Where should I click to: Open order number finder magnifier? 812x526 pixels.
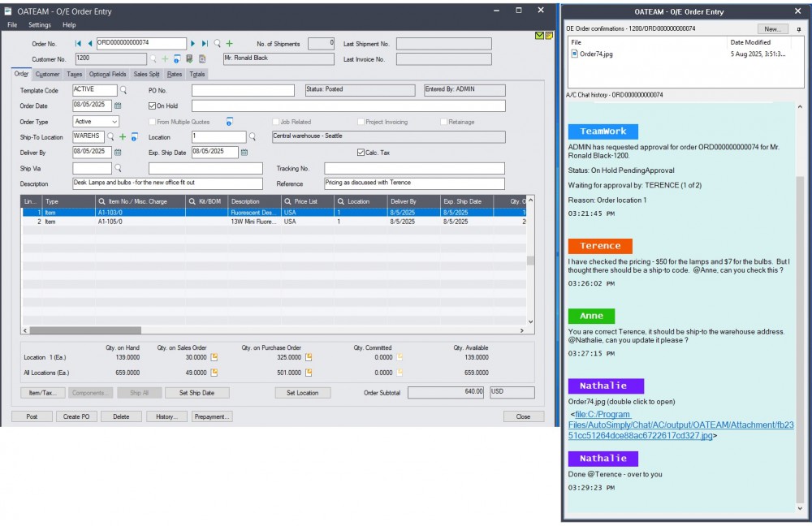point(218,44)
